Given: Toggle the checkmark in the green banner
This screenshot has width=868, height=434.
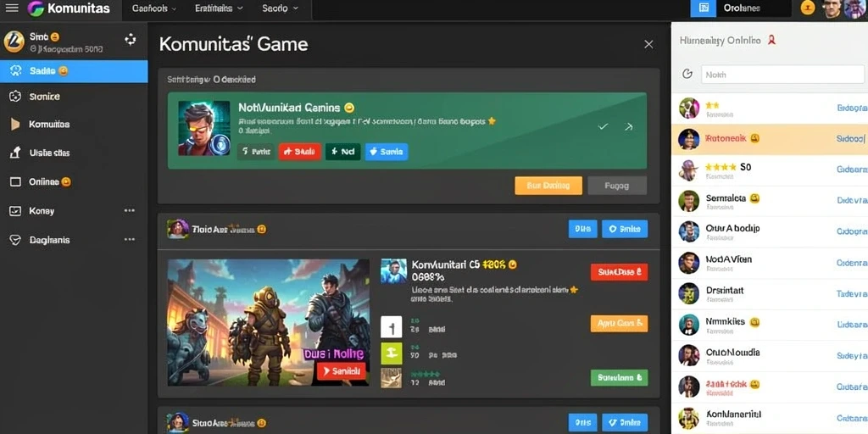Looking at the screenshot, I should (603, 127).
